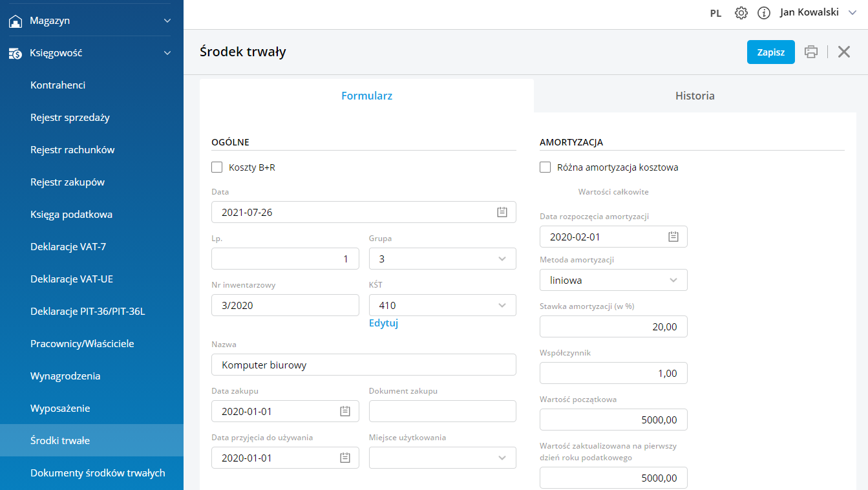868x490 pixels.
Task: Expand the Miejsce użytkowania dropdown
Action: coord(502,458)
